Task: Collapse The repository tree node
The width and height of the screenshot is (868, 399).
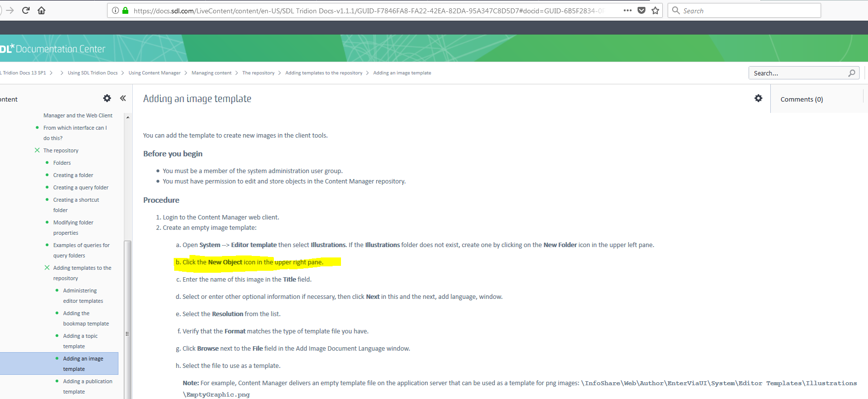Action: point(37,150)
